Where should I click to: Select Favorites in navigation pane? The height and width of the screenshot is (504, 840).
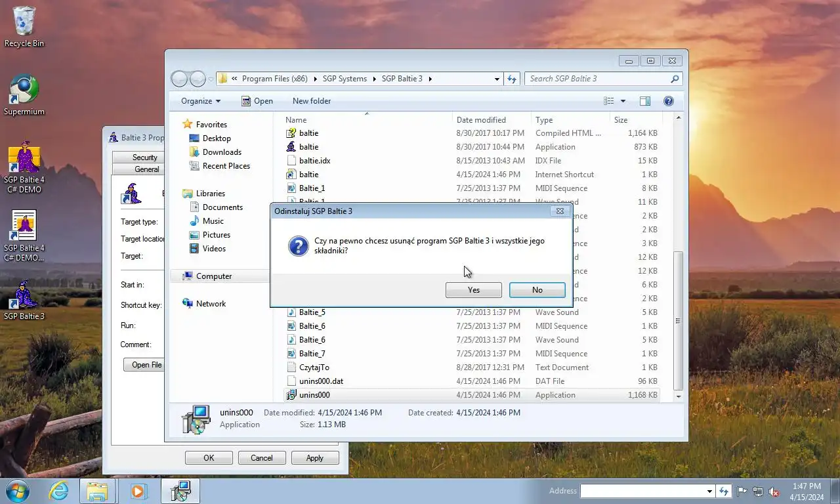pyautogui.click(x=211, y=125)
